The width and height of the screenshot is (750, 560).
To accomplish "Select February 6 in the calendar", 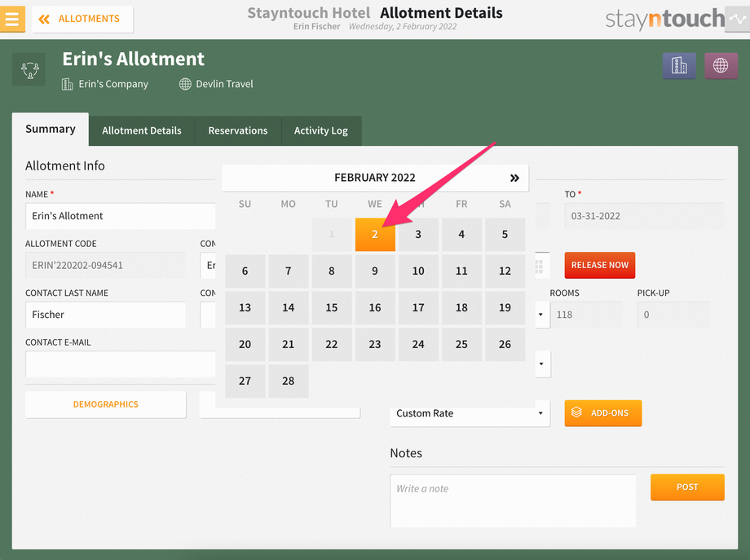I will [245, 271].
